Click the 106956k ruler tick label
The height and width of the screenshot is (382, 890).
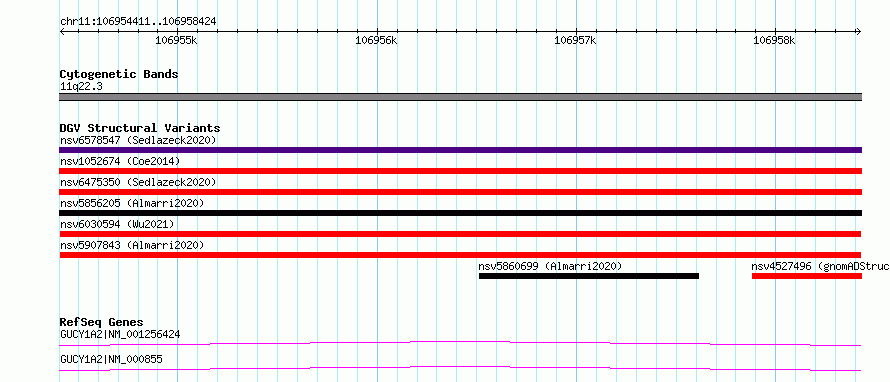376,40
